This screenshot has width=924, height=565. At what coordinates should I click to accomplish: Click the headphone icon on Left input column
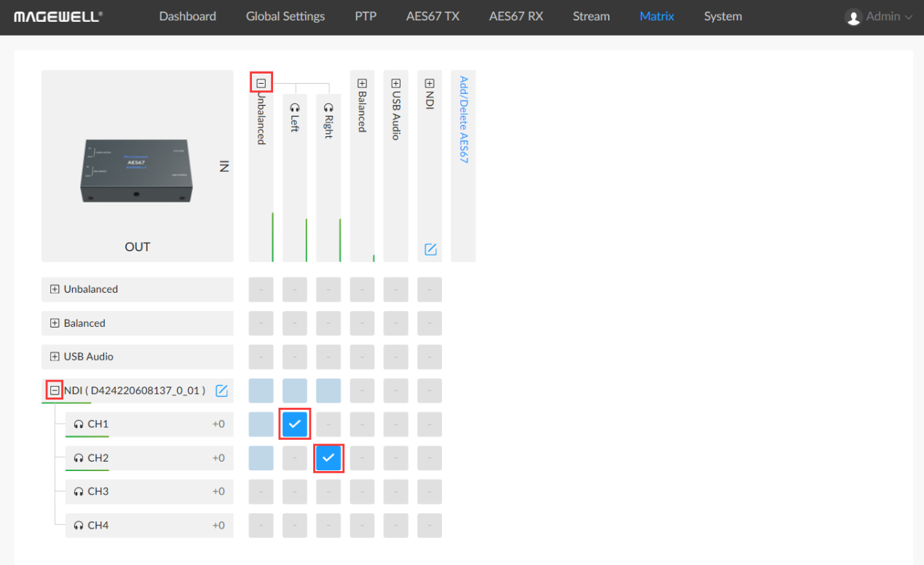click(x=294, y=106)
